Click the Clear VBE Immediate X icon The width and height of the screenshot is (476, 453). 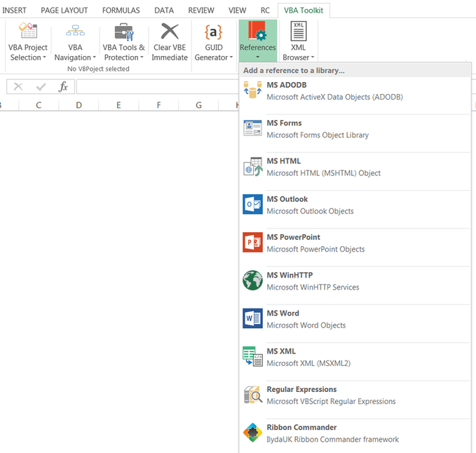pyautogui.click(x=170, y=31)
